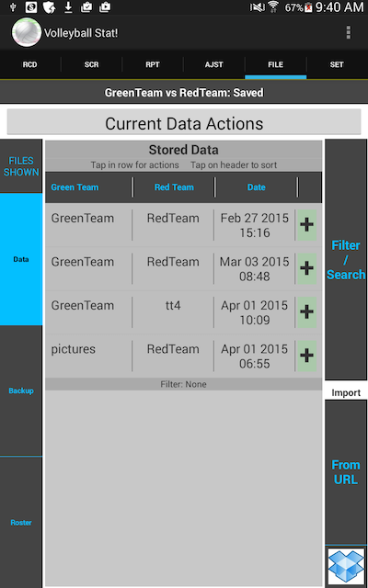Expand actions for Feb 27 2015 row
Screen dimensions: 368x588
coord(306,225)
